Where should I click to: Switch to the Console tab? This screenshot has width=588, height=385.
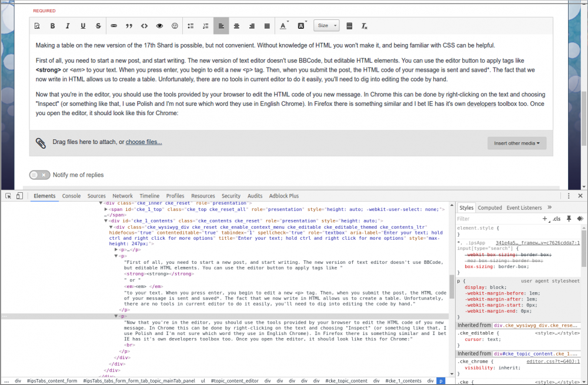tap(71, 196)
